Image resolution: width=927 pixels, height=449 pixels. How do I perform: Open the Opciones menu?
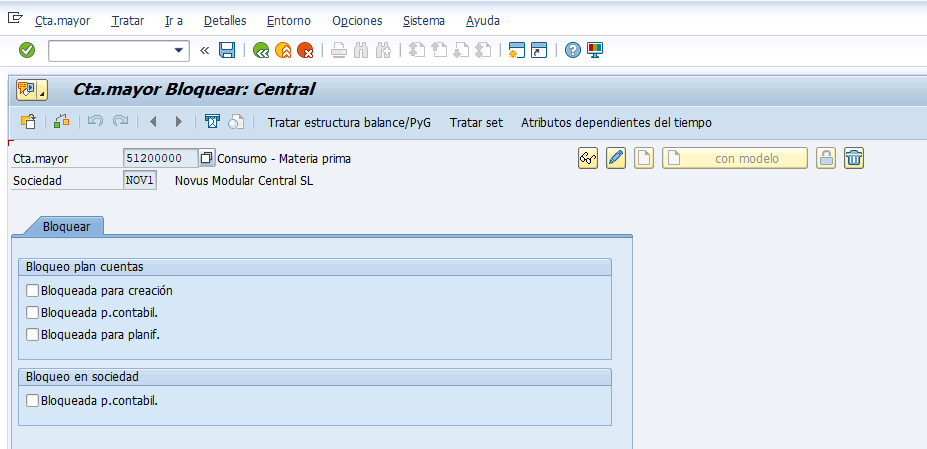click(x=357, y=21)
